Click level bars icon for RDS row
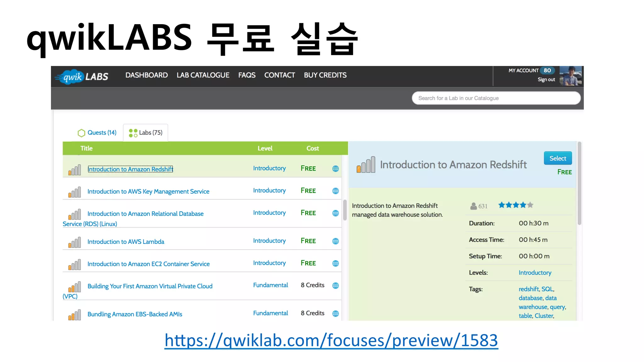The image size is (644, 362). click(75, 214)
